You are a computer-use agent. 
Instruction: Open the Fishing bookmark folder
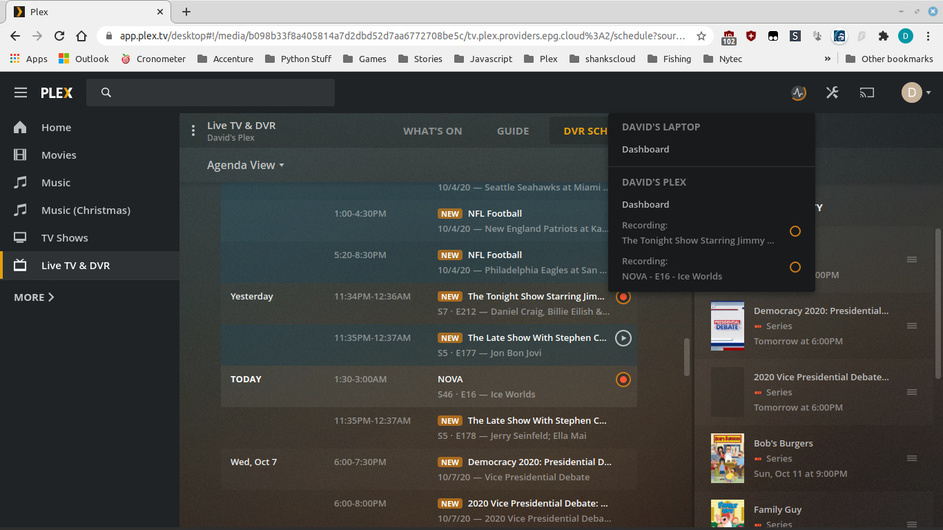[669, 58]
